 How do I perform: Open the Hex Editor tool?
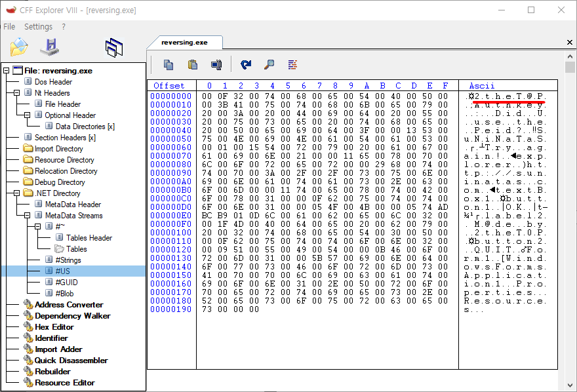click(x=54, y=327)
